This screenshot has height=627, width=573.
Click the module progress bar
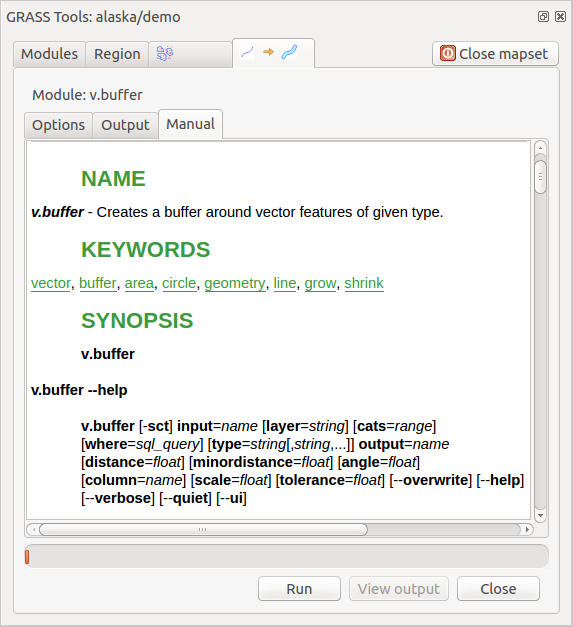pyautogui.click(x=286, y=557)
